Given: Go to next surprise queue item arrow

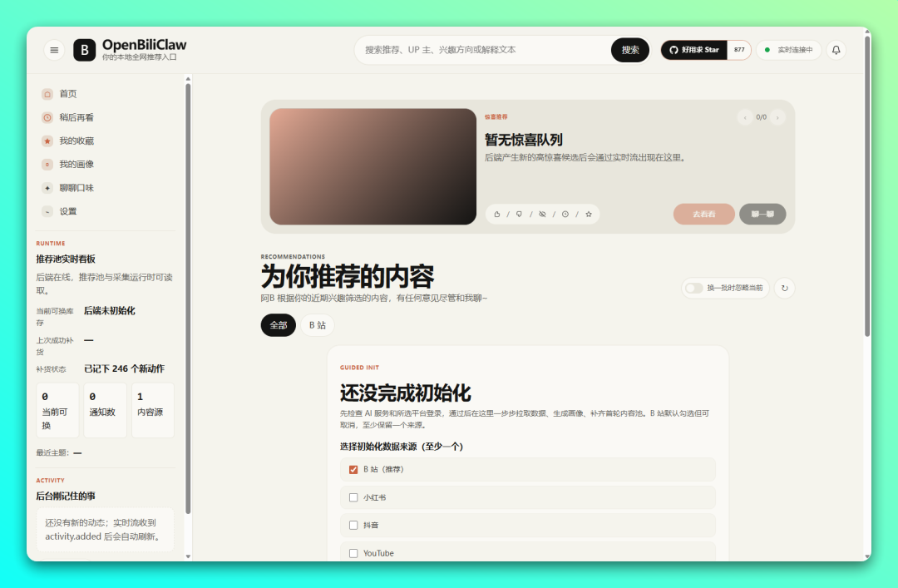Looking at the screenshot, I should click(777, 117).
